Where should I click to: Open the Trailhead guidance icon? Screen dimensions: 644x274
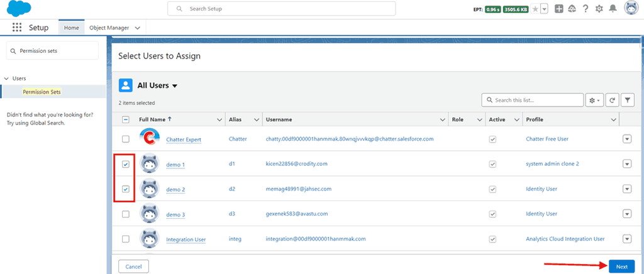pyautogui.click(x=572, y=9)
